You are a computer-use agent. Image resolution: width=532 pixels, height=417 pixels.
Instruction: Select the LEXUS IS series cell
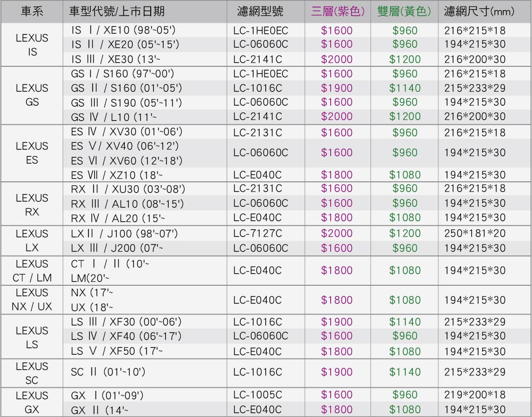pos(32,45)
